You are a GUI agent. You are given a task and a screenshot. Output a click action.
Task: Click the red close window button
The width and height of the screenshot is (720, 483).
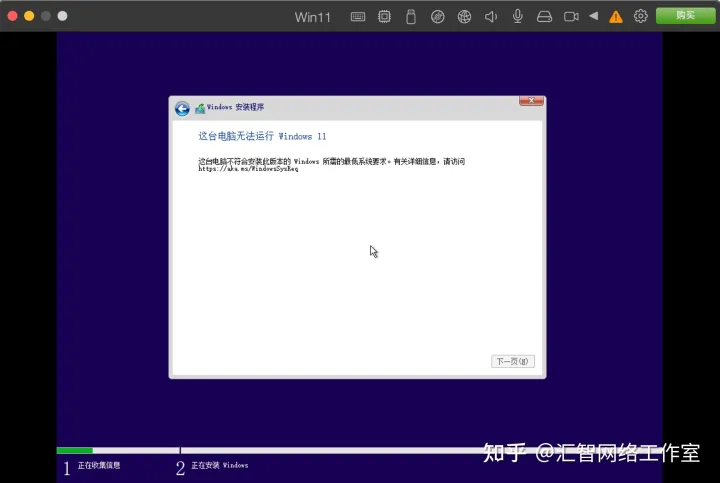pos(12,16)
